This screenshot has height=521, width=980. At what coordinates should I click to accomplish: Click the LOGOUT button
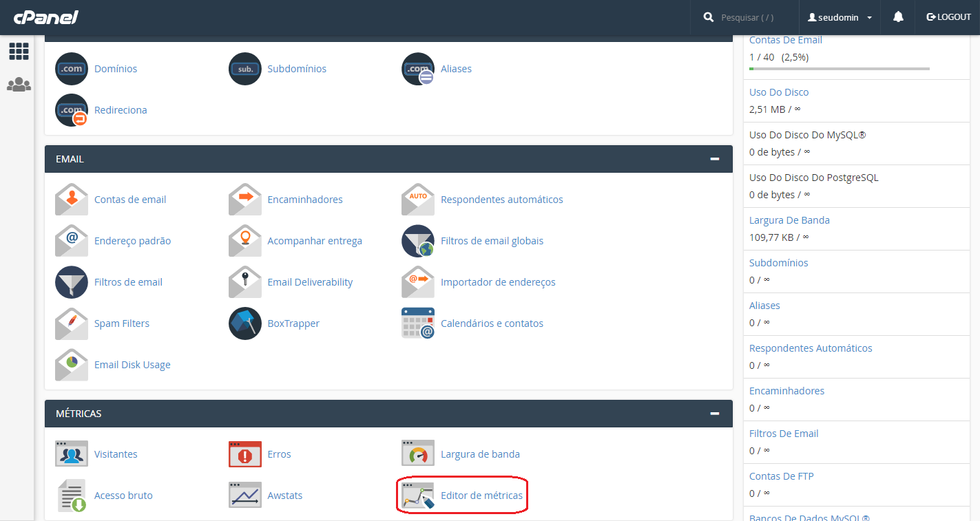[948, 17]
